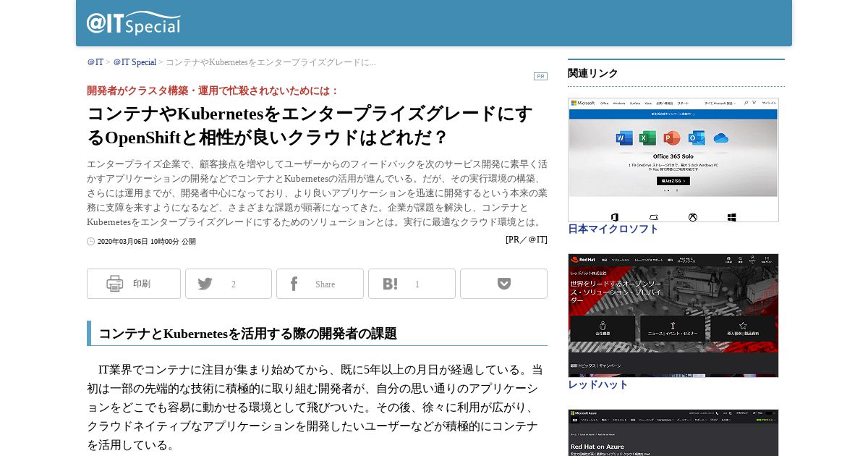Click the heading コンテナとKubernetesを活用する際の開発者の課題
Screen dimensions: 868x456
click(x=247, y=334)
